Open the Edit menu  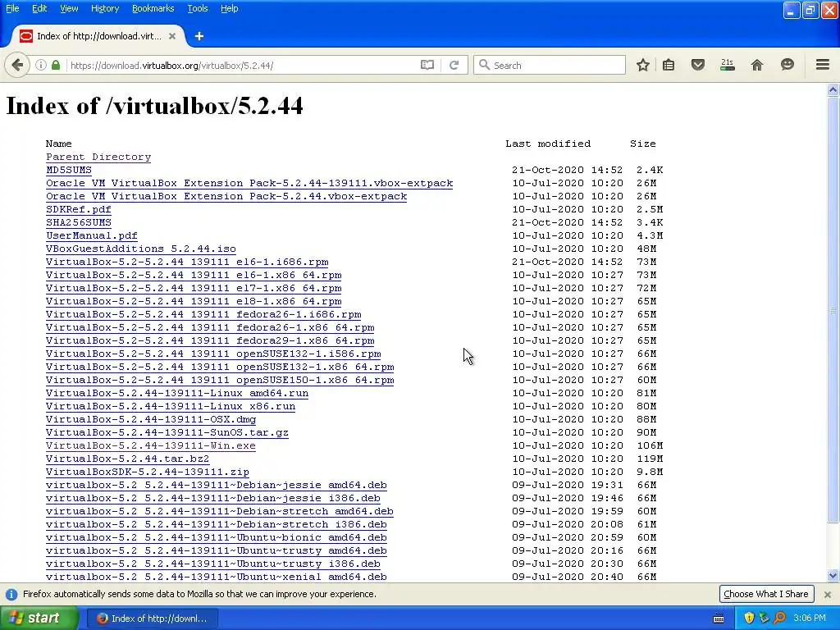point(39,8)
